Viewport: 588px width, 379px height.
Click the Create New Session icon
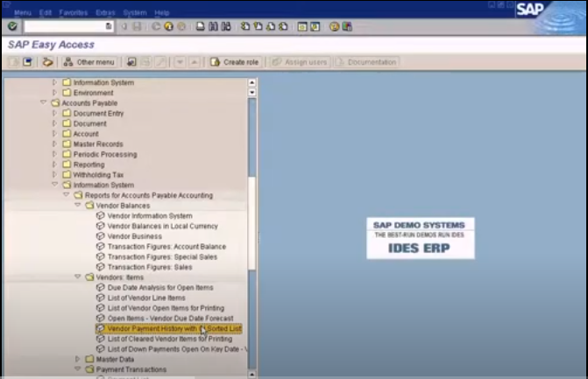tap(302, 26)
